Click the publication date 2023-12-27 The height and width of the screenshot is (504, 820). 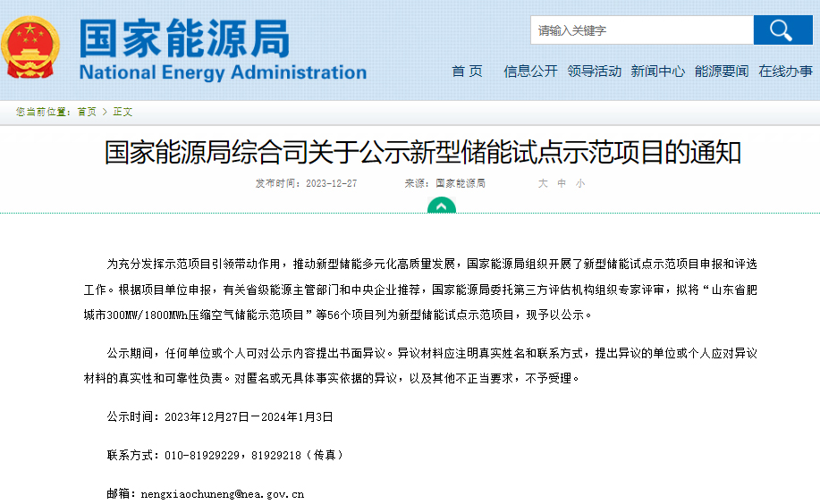331,183
